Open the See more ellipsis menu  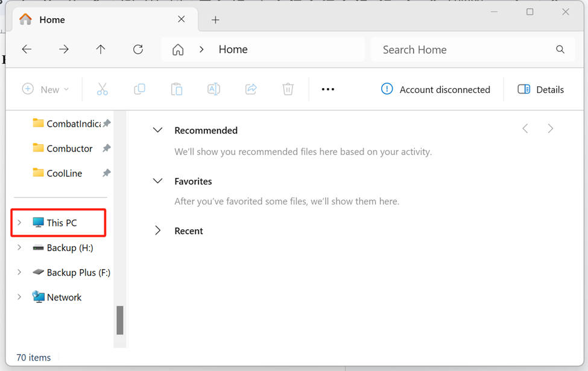pos(327,89)
